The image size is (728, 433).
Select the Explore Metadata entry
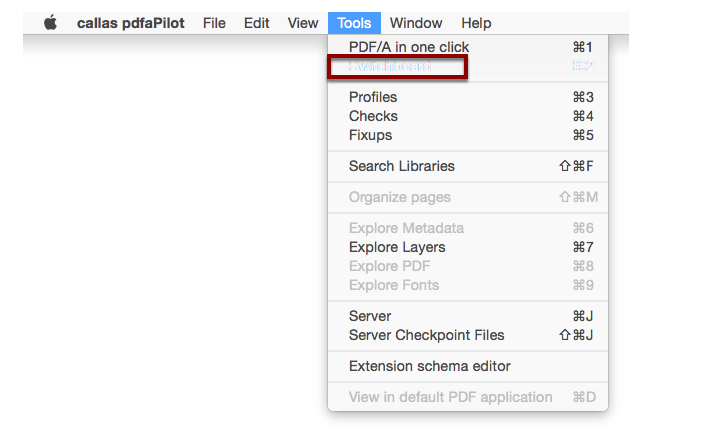coord(468,228)
